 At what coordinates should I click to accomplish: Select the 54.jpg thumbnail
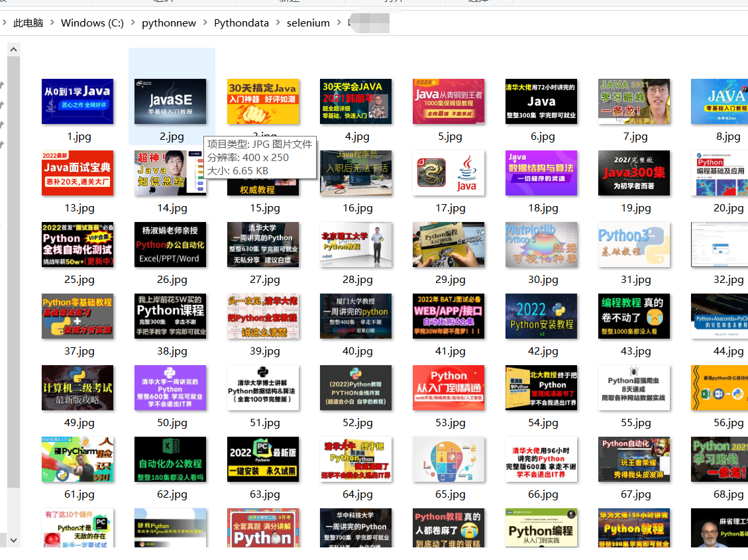click(541, 388)
